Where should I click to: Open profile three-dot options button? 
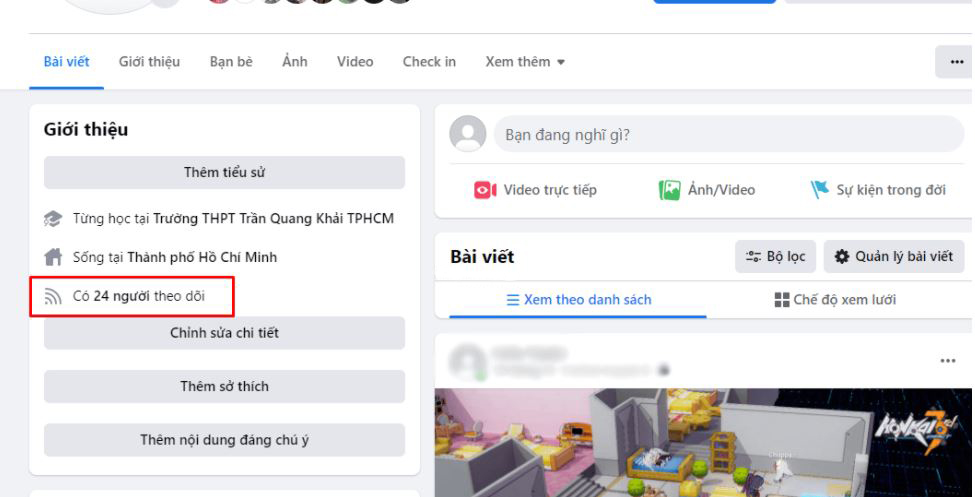click(955, 62)
